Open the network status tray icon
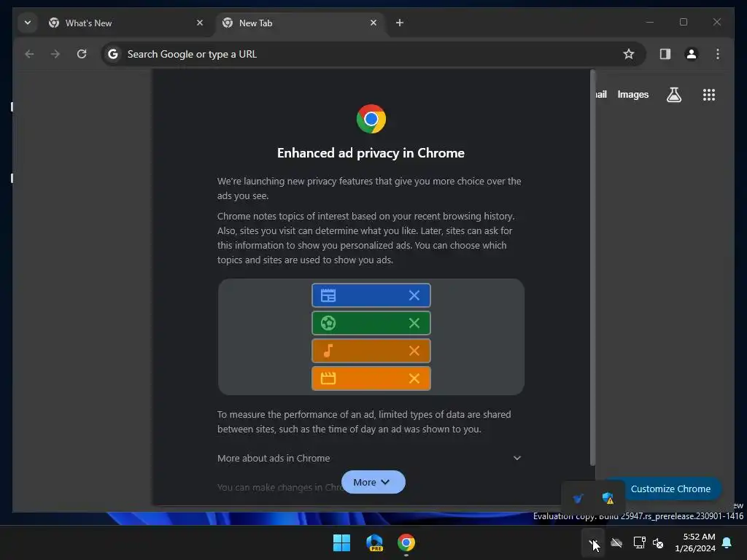The height and width of the screenshot is (560, 747). point(639,542)
